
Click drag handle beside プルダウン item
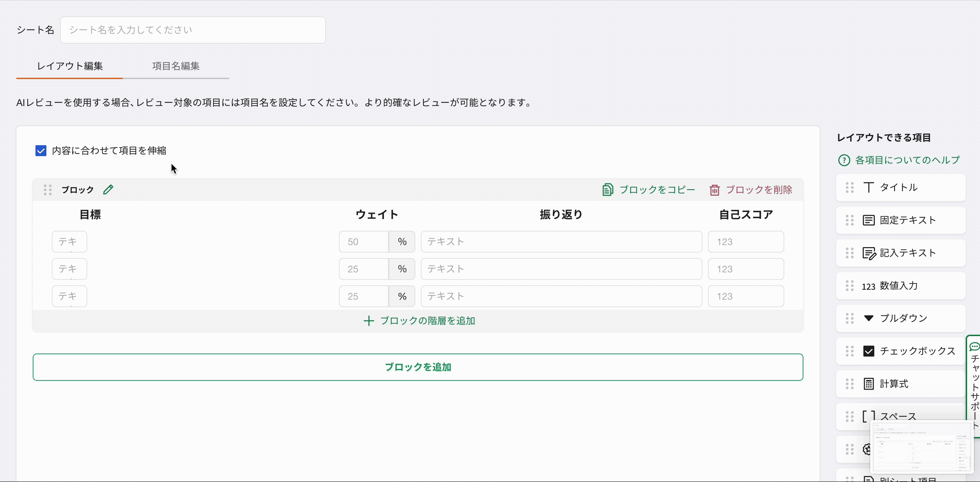click(x=849, y=318)
